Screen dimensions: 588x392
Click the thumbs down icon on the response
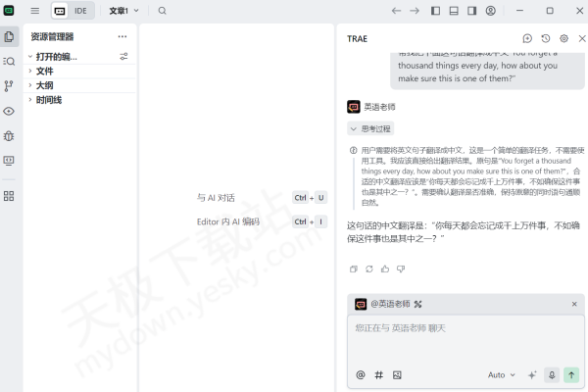401,269
